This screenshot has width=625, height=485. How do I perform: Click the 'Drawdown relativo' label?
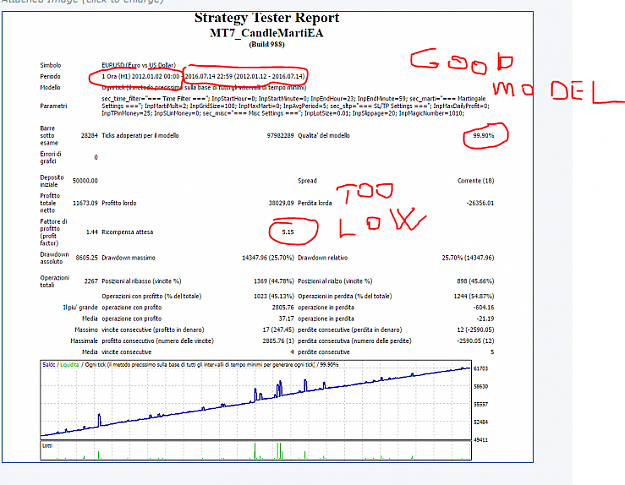pyautogui.click(x=322, y=258)
